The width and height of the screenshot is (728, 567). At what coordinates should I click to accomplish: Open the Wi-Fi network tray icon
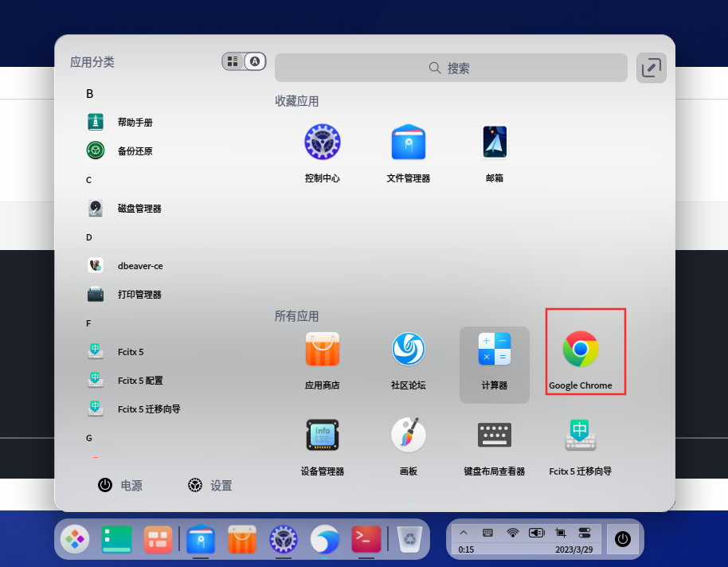coord(513,533)
